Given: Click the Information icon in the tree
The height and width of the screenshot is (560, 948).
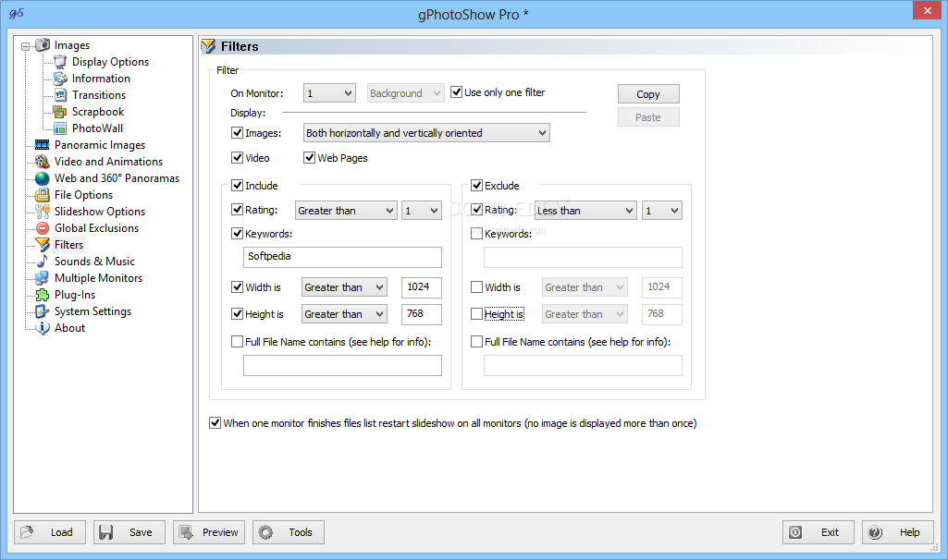Looking at the screenshot, I should click(x=60, y=78).
